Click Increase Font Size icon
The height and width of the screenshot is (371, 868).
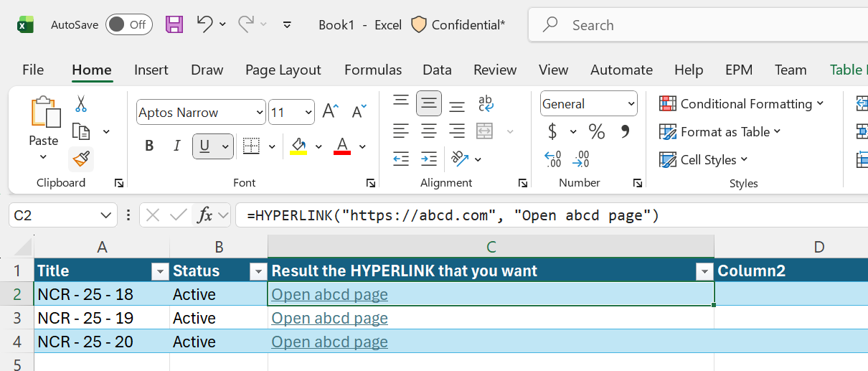tap(330, 111)
